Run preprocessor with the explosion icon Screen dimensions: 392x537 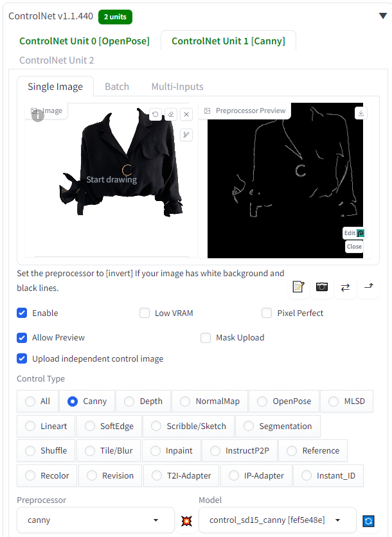coord(187,520)
